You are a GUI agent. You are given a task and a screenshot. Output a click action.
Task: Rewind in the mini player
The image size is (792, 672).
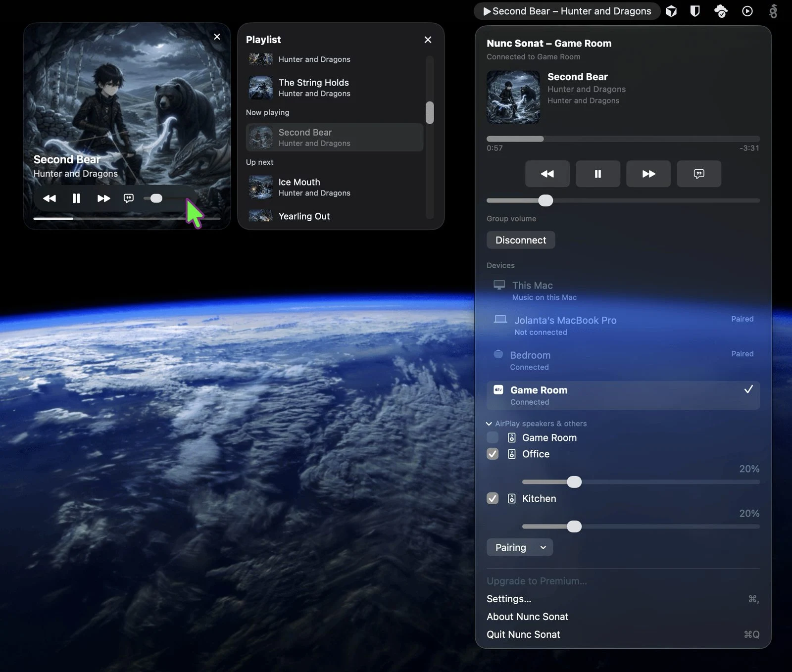coord(49,198)
